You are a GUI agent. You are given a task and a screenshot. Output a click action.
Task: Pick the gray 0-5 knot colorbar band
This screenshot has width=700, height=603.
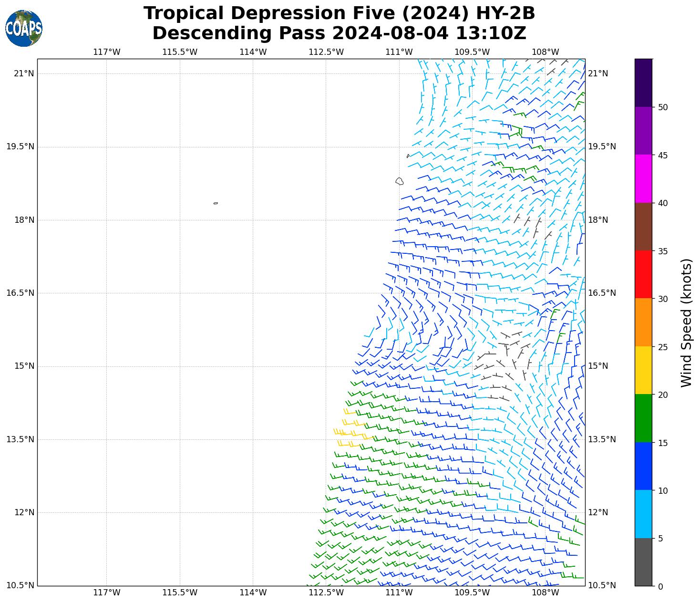(643, 562)
